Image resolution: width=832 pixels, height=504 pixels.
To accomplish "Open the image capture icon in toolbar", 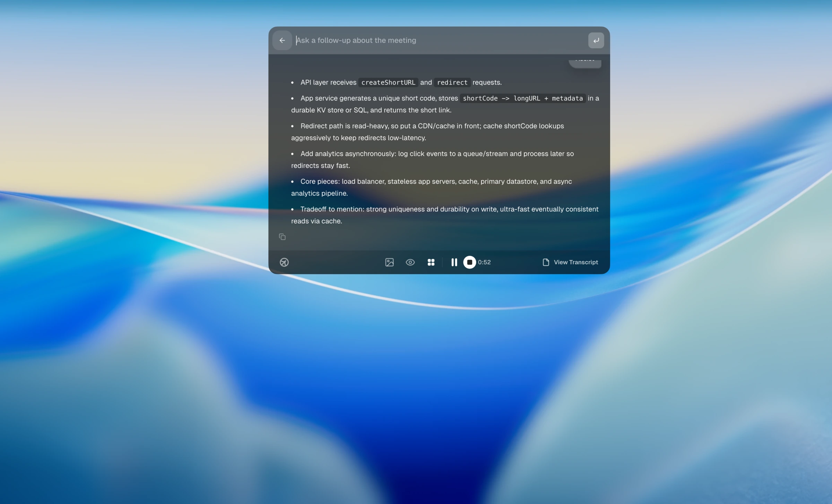I will pos(389,262).
